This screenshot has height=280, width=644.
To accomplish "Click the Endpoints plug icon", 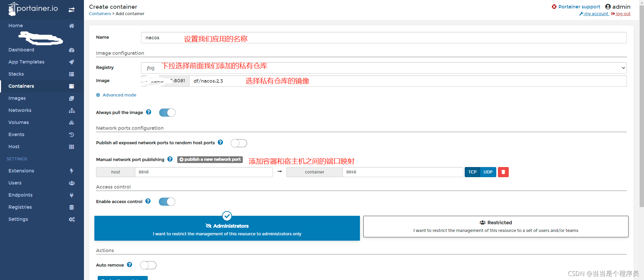I will pos(72,195).
